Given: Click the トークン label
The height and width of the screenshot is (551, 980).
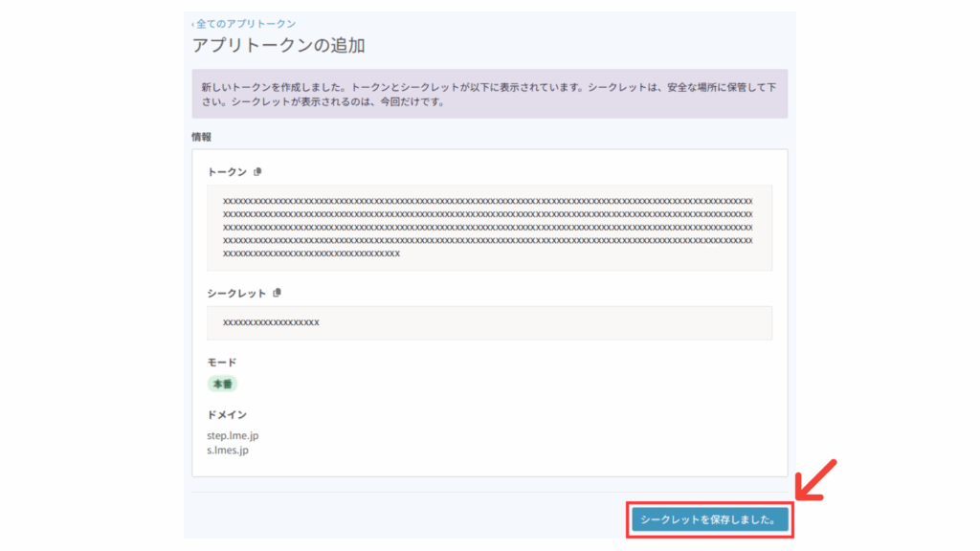Looking at the screenshot, I should coord(227,172).
